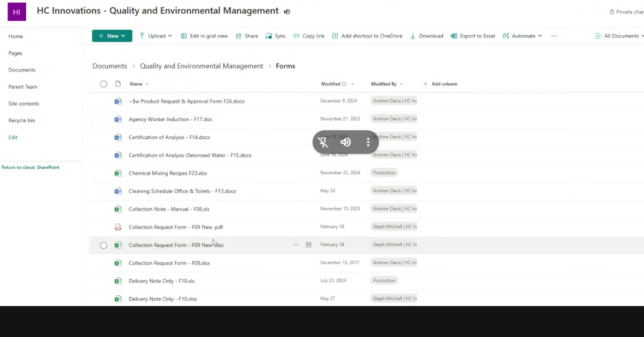Click the Download toolbar icon
This screenshot has width=644, height=337.
(x=413, y=36)
